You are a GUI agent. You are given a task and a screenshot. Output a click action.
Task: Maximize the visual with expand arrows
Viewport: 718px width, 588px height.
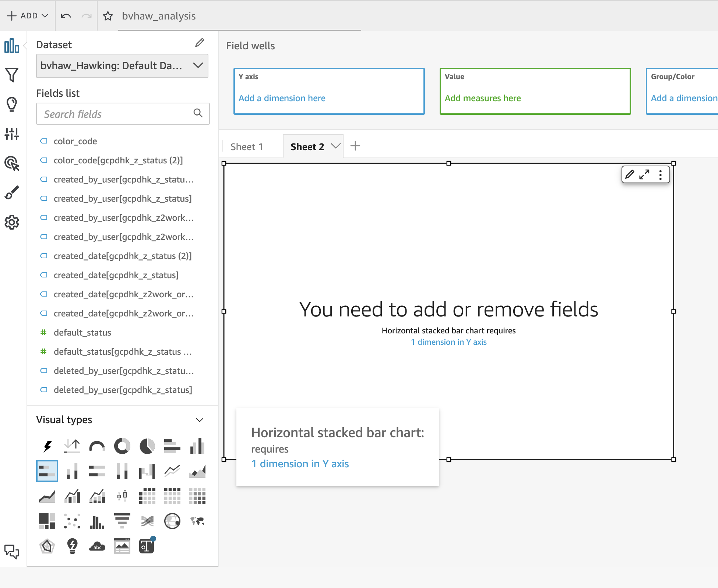644,174
